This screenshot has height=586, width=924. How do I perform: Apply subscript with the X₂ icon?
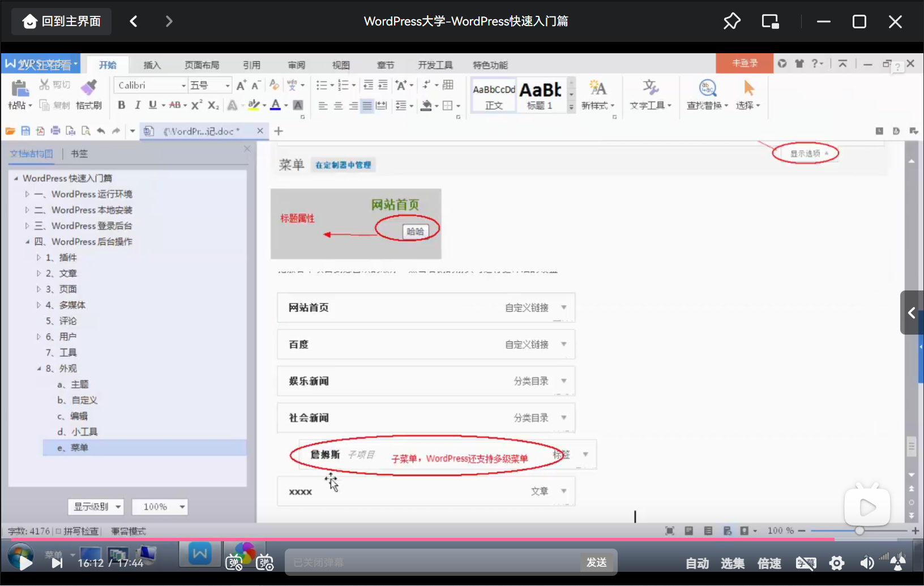point(213,105)
